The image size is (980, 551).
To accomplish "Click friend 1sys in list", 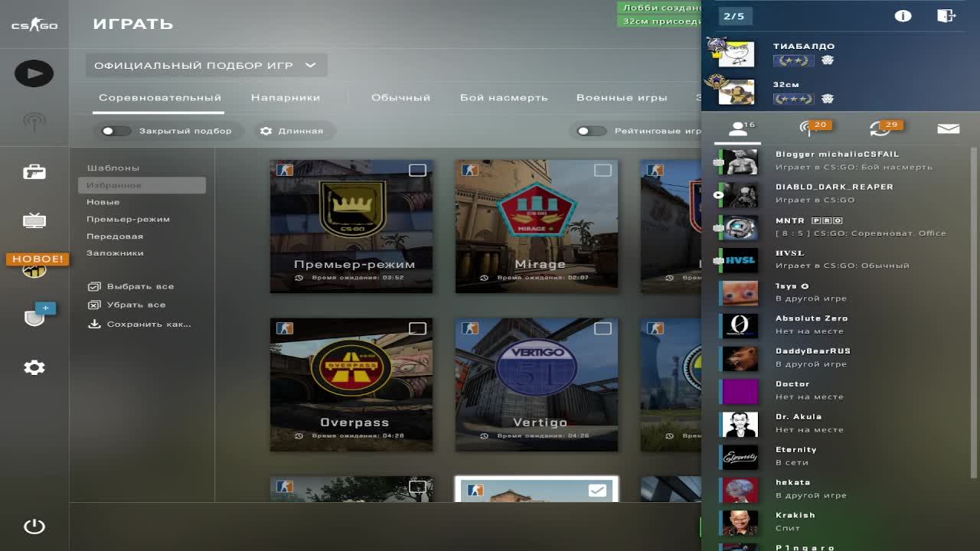I will coord(841,292).
